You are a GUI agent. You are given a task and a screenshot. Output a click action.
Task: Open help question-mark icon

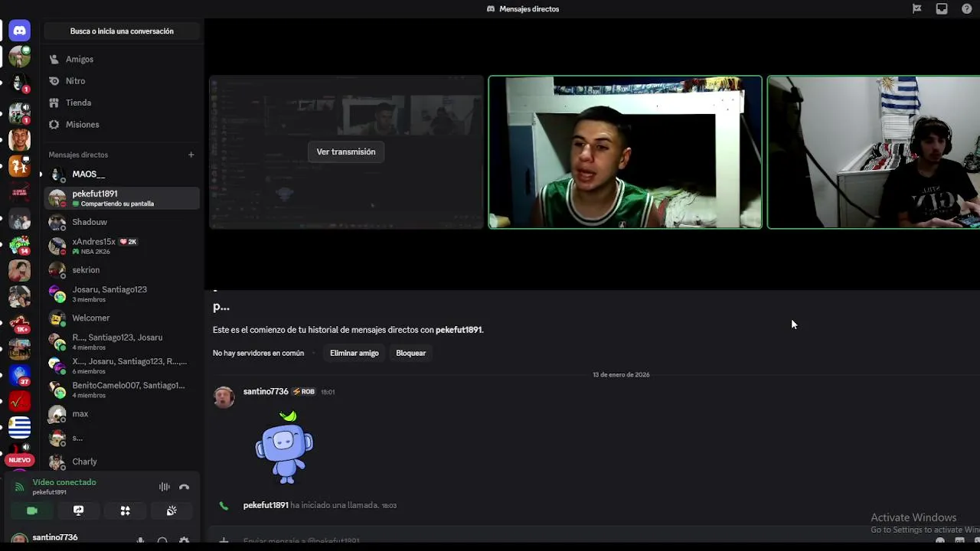(x=967, y=9)
